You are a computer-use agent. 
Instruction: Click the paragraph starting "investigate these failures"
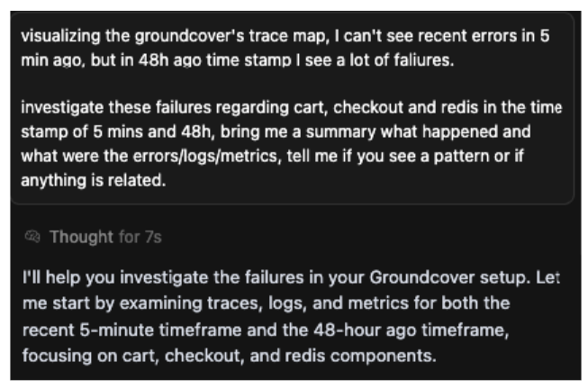(292, 144)
